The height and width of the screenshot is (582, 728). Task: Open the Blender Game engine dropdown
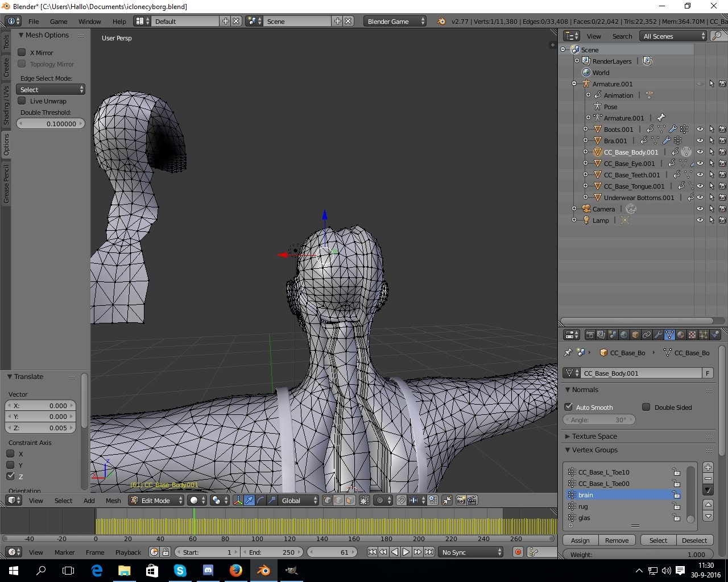pos(395,21)
